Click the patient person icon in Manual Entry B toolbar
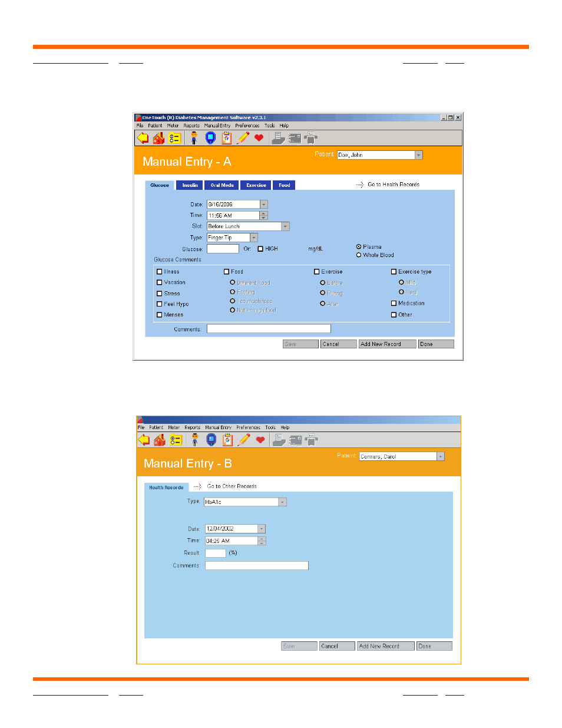562x728 pixels. [195, 440]
